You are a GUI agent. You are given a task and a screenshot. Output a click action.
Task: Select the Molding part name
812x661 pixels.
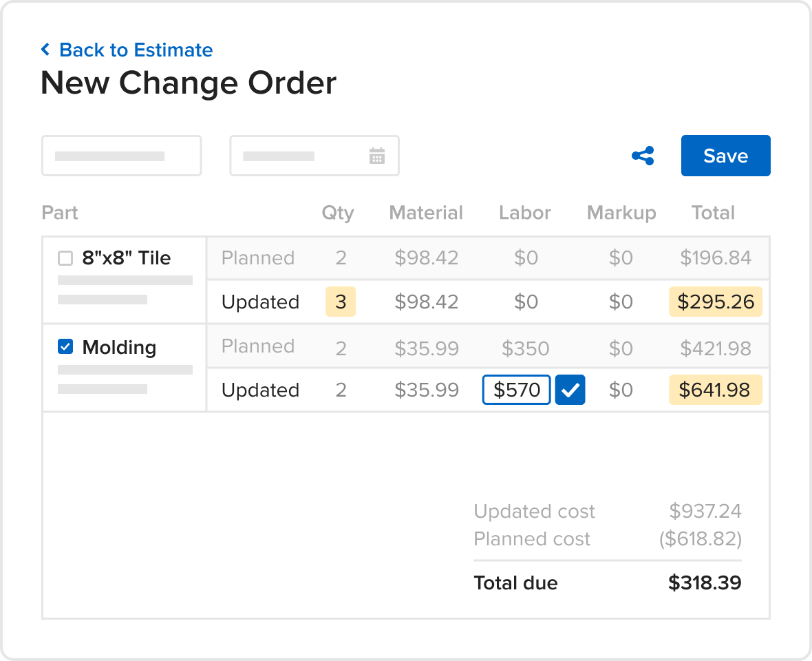click(119, 347)
